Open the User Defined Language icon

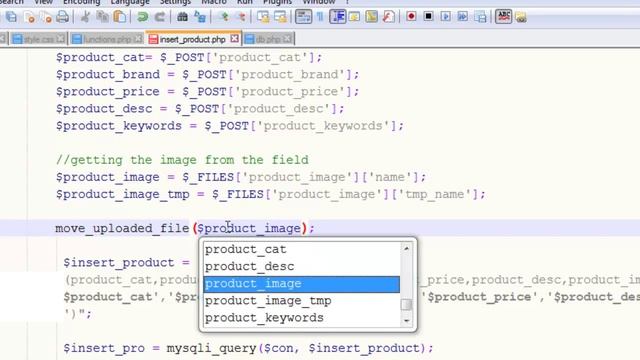[354, 17]
